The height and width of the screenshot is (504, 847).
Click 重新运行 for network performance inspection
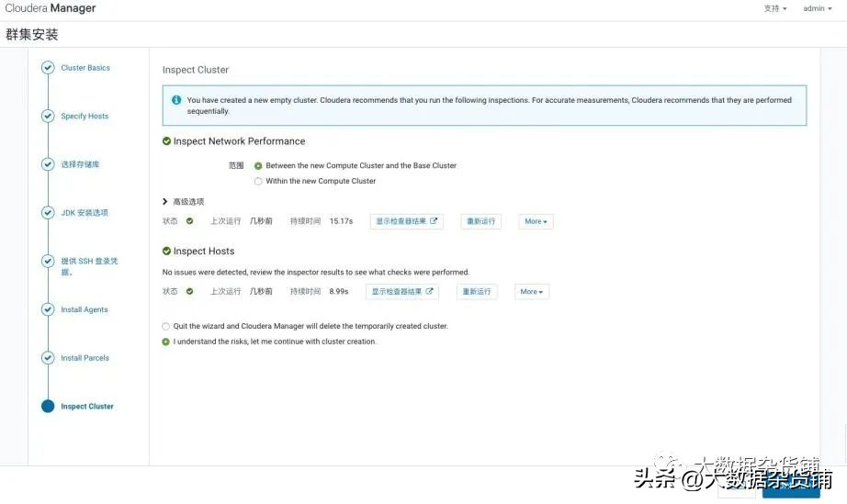click(x=480, y=221)
